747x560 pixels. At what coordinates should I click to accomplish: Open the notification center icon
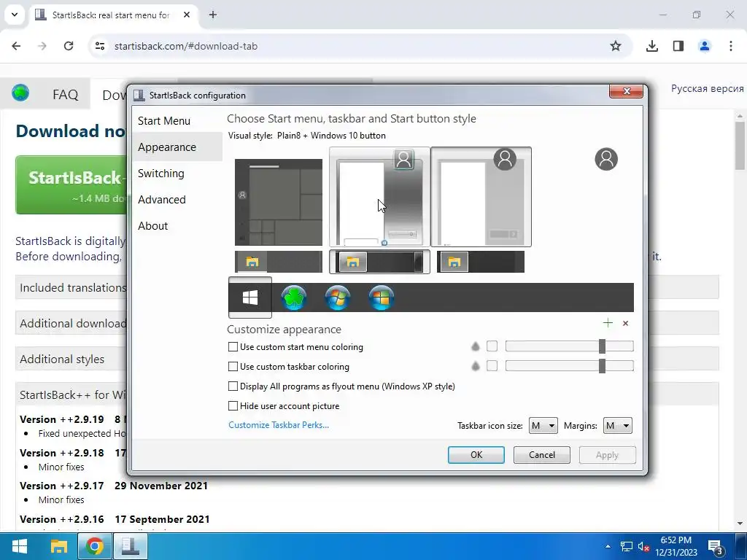[x=716, y=547]
